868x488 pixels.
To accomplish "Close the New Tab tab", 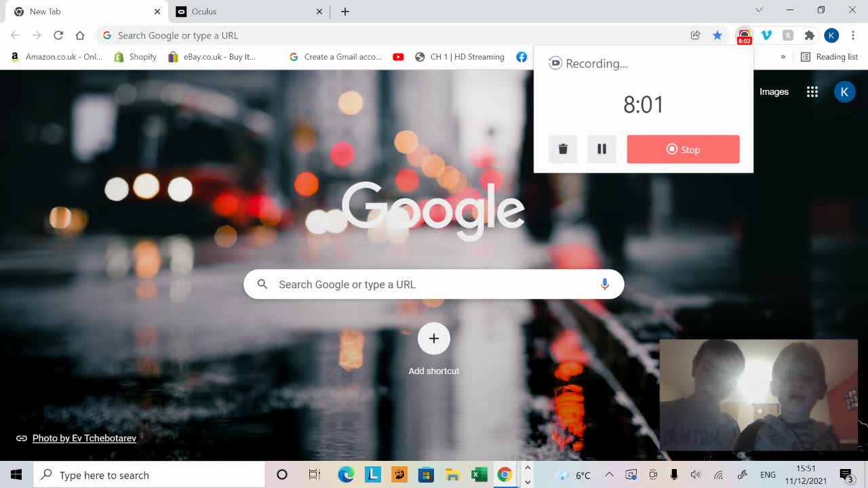I will [157, 12].
